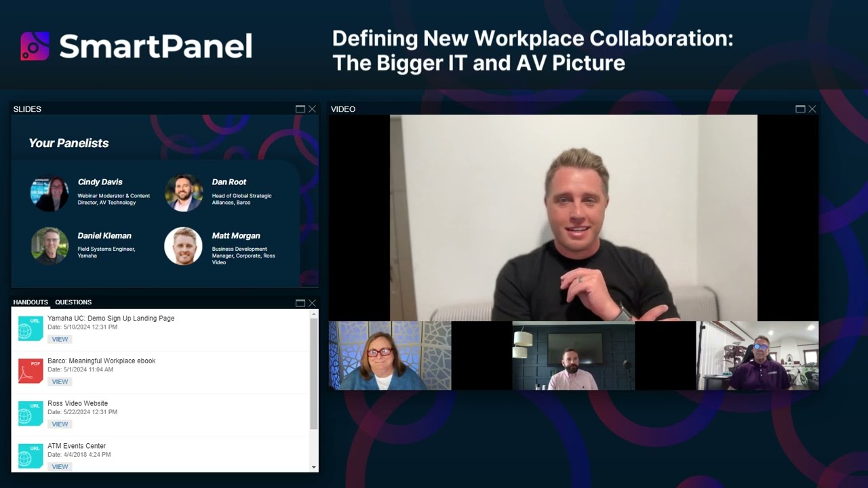The image size is (868, 488).
Task: Open the Barco ebook PDF icon
Action: click(31, 371)
